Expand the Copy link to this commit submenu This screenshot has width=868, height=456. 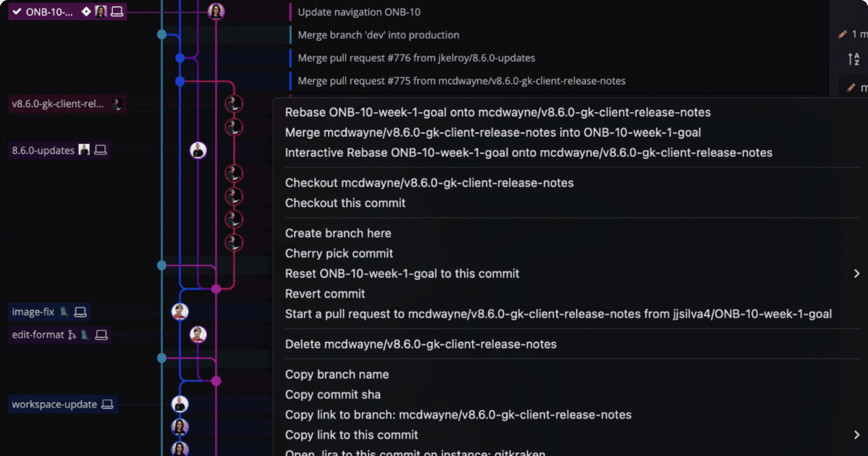[x=856, y=434]
